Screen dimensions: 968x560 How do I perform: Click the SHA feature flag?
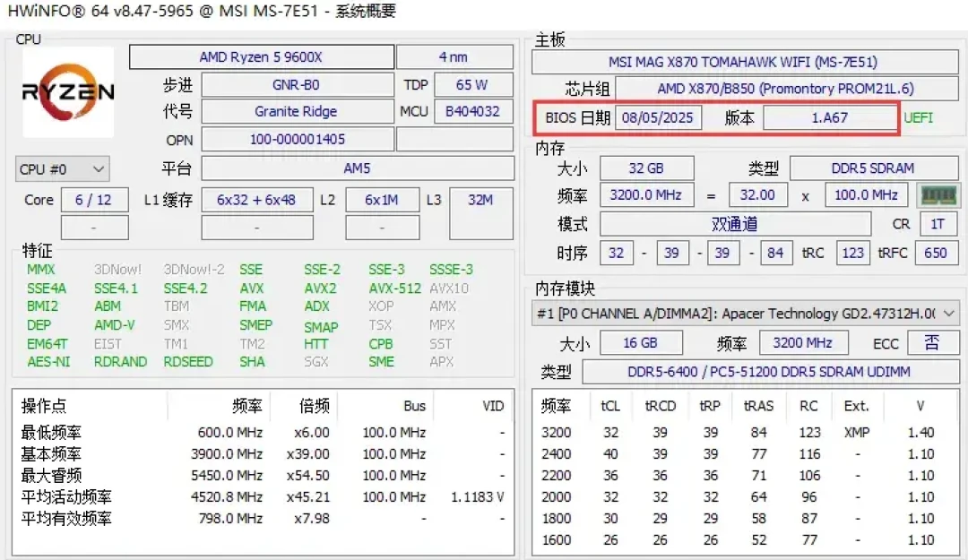click(x=252, y=361)
